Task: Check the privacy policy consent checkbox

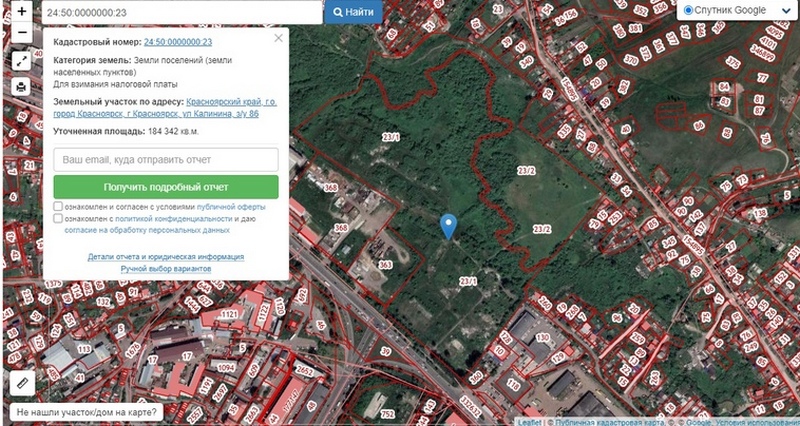Action: [61, 218]
